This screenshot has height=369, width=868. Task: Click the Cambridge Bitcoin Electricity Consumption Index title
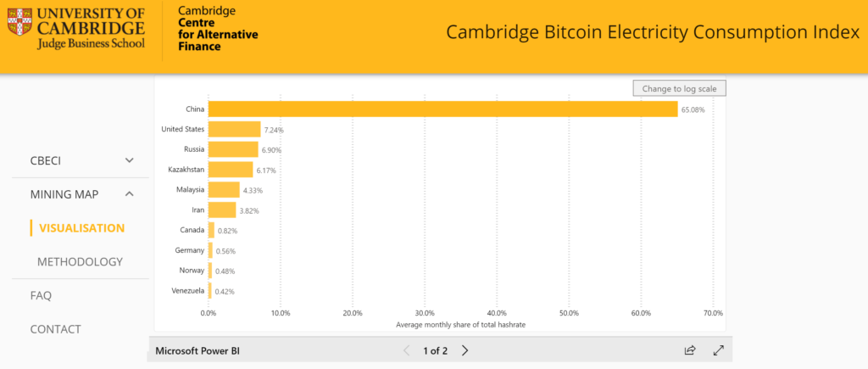[x=653, y=33]
